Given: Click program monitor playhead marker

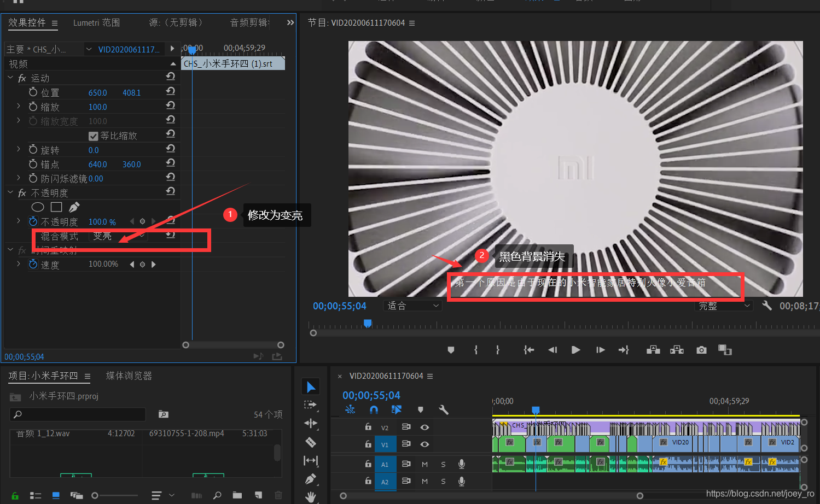Looking at the screenshot, I should pos(368,324).
